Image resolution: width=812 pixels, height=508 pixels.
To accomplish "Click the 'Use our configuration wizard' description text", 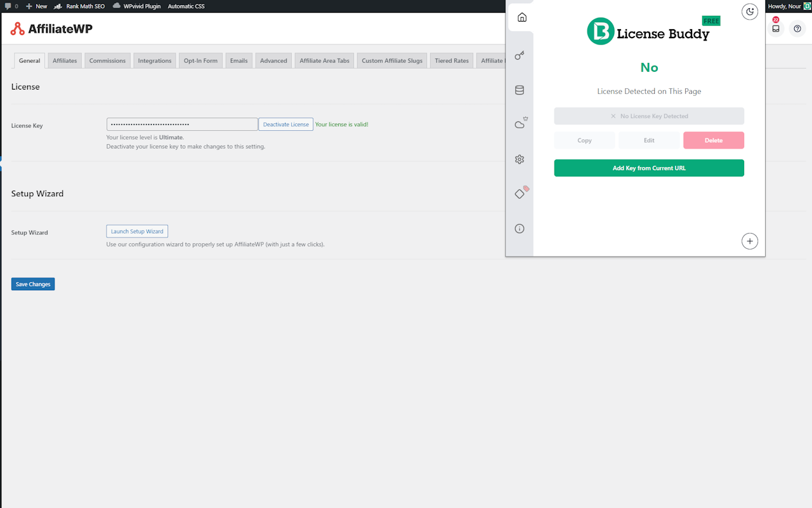I will pos(216,244).
